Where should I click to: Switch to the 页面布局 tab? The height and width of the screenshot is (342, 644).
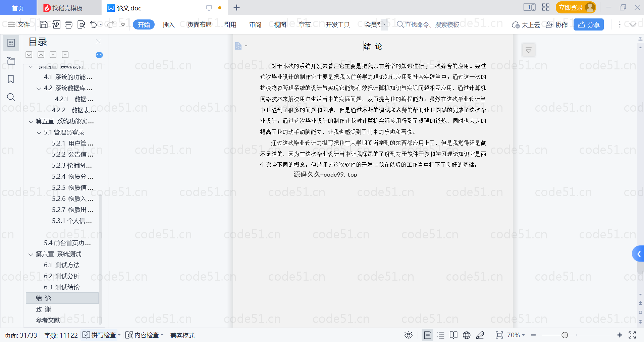click(x=199, y=24)
